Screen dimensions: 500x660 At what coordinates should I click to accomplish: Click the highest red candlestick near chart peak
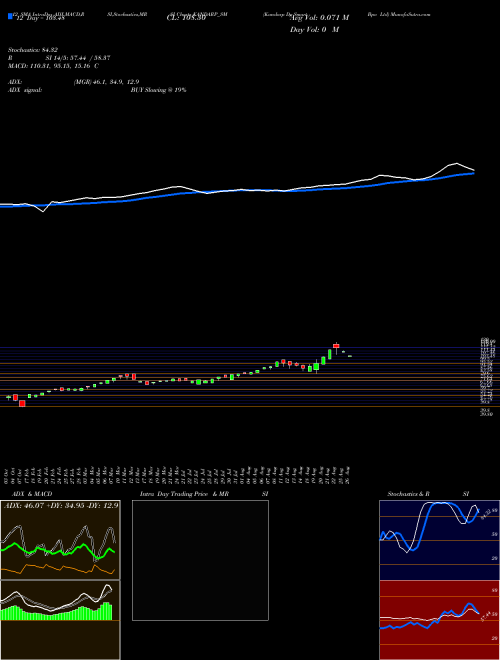tap(336, 346)
